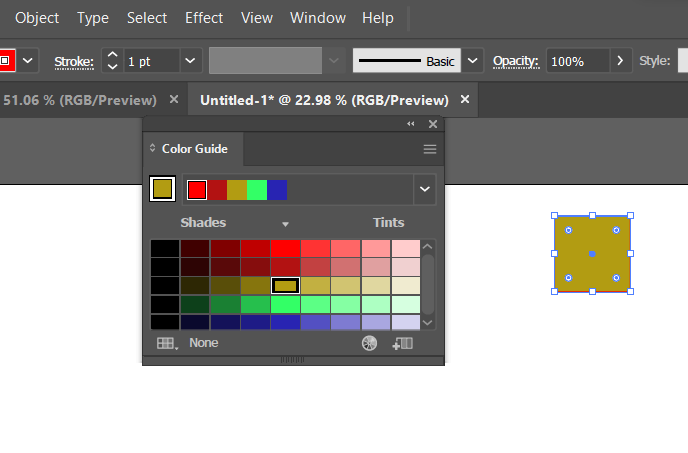Viewport: 688px width, 453px height.
Task: Close the Untitled-1 document tab
Action: (x=465, y=100)
